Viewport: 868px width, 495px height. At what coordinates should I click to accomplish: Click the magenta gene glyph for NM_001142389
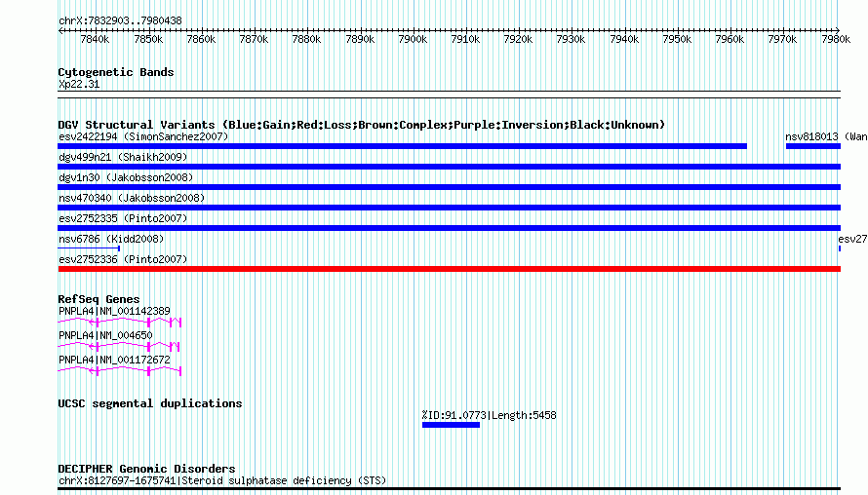(120, 322)
